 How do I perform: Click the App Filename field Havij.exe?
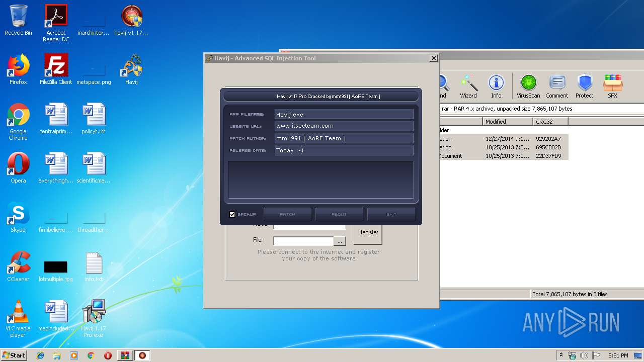[x=344, y=115]
